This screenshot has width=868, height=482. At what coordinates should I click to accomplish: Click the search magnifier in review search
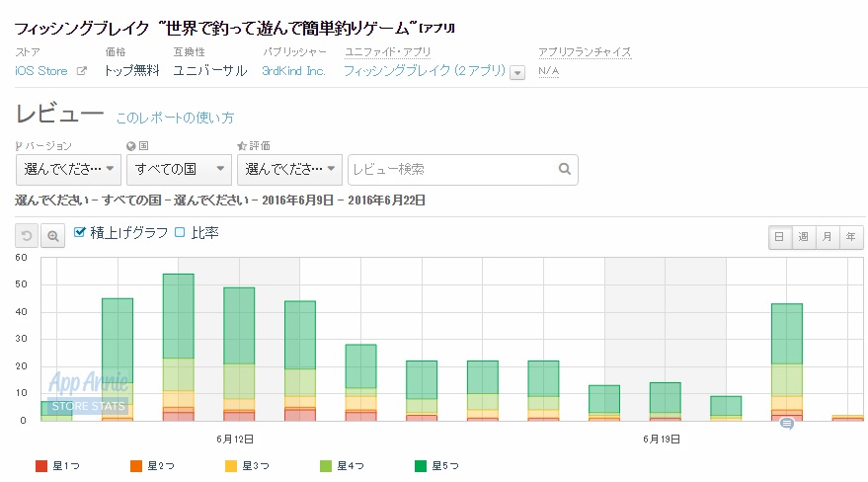tap(564, 169)
